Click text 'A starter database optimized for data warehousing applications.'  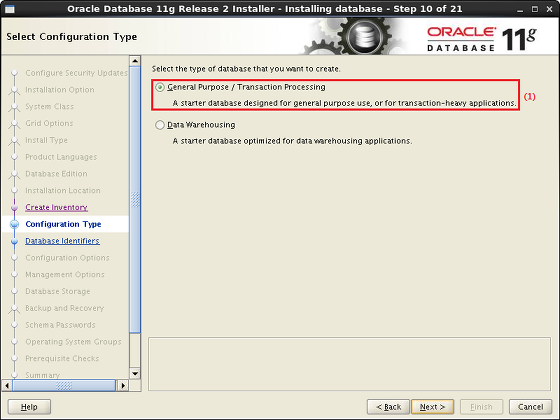tap(292, 141)
